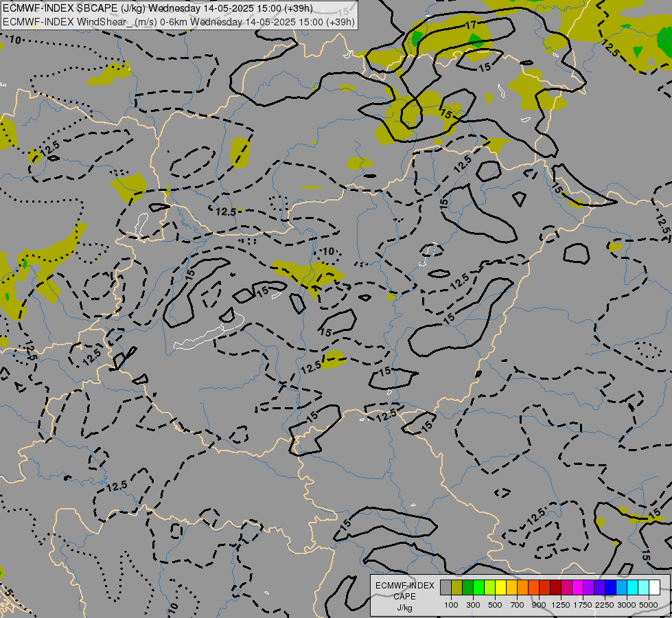Choose the pure blue legend swatch
This screenshot has height=618, width=672.
tap(611, 587)
